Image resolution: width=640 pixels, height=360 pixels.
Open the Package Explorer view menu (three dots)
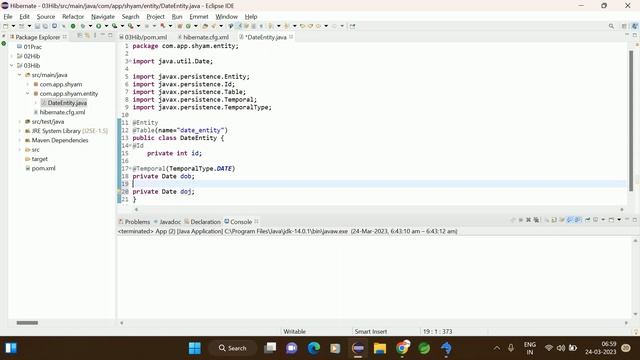pos(95,36)
